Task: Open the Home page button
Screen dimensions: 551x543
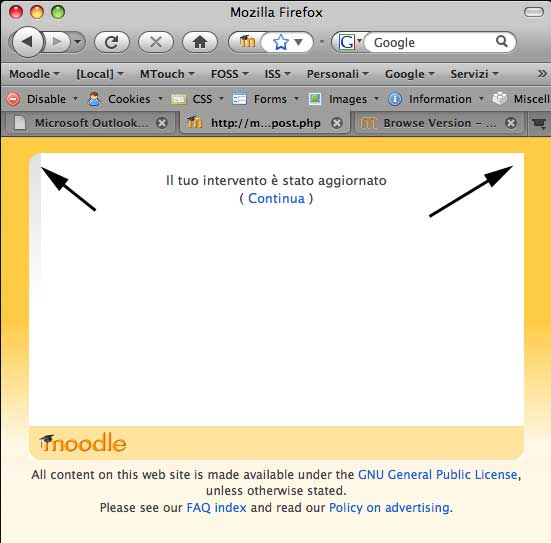Action: tap(200, 42)
